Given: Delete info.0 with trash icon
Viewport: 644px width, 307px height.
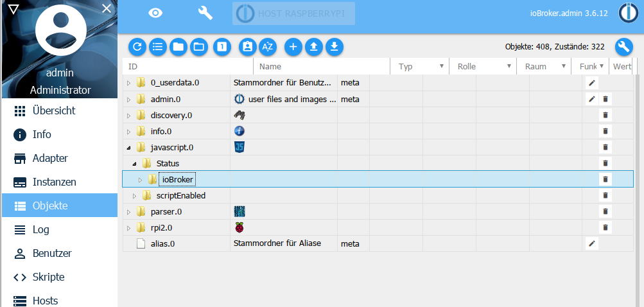Looking at the screenshot, I should click(x=605, y=131).
